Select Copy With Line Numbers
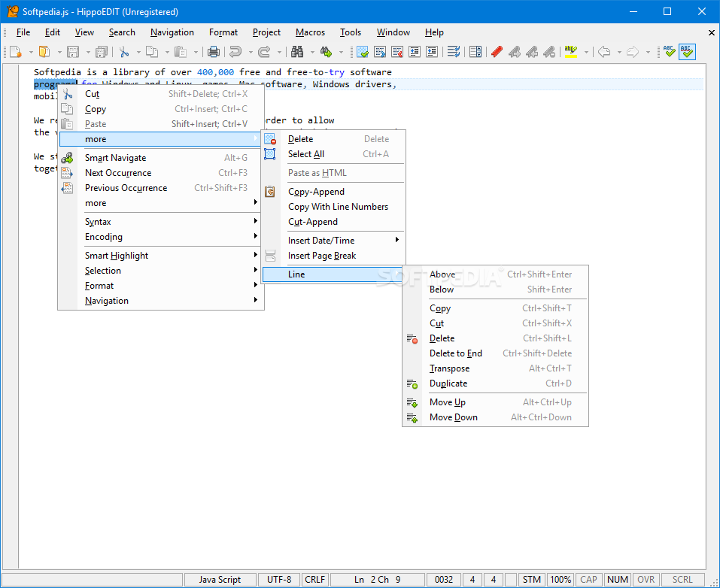 (333, 207)
